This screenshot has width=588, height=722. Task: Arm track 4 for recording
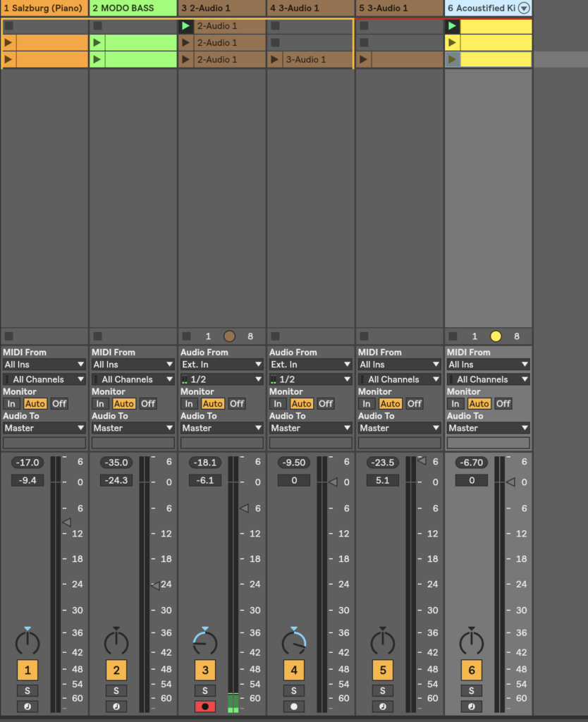[x=294, y=706]
